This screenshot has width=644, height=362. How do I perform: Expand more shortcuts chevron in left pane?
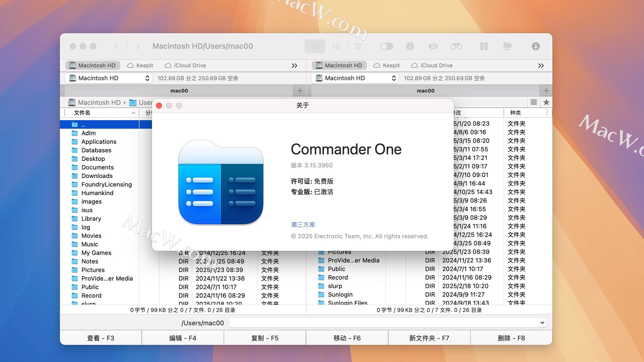coord(294,66)
